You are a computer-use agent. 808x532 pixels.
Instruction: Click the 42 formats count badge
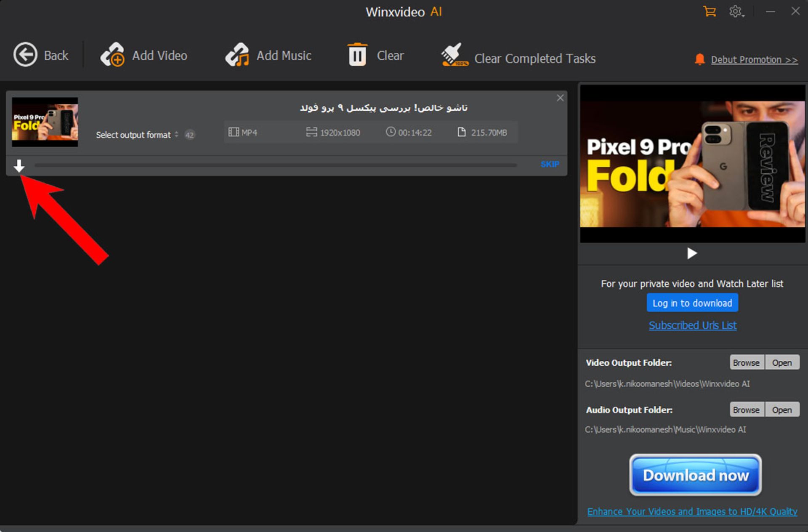click(190, 135)
